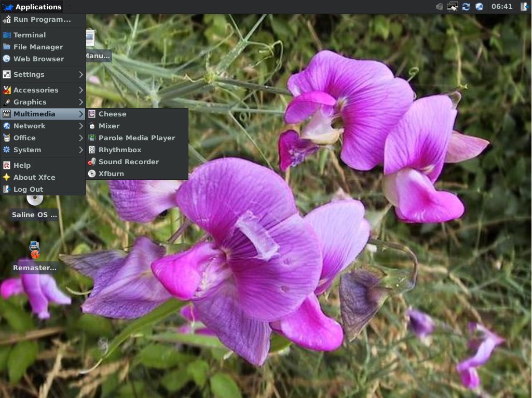Launch Cheese from Multimedia submenu

point(137,114)
